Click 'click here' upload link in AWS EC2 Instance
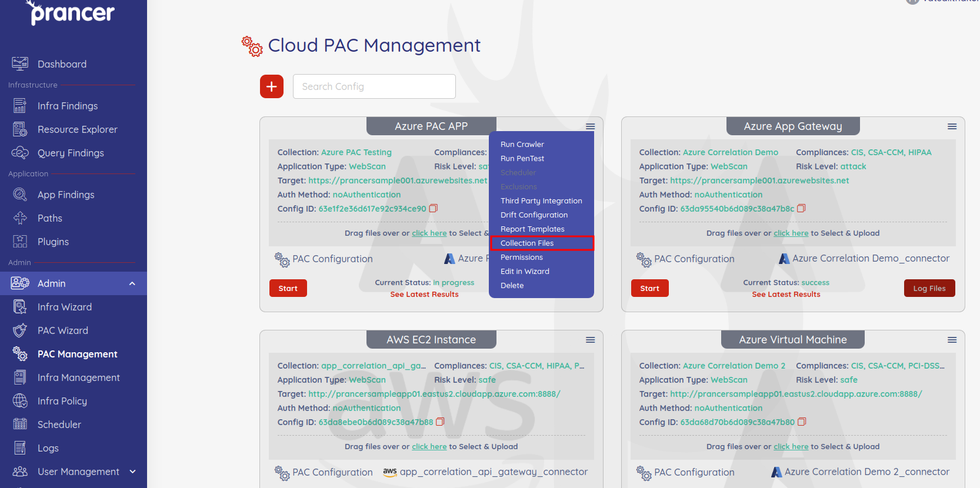980x488 pixels. tap(429, 447)
